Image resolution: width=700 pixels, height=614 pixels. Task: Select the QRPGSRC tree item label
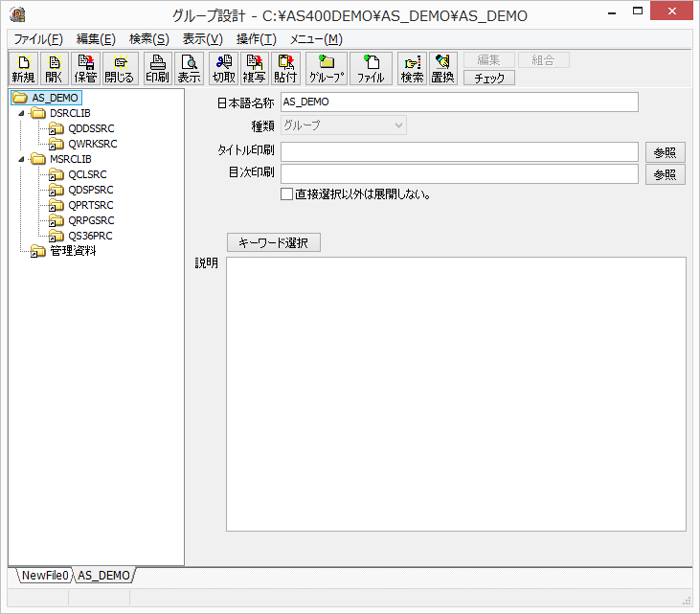pos(92,220)
